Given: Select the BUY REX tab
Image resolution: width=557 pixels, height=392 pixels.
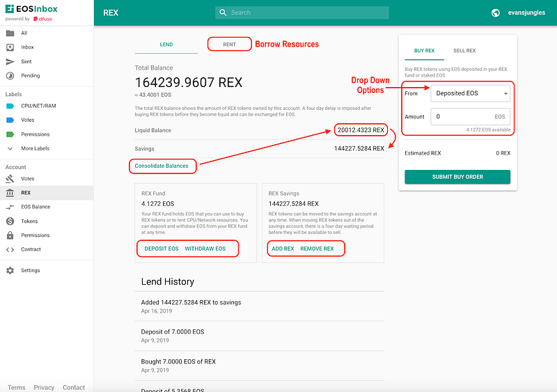Looking at the screenshot, I should [x=424, y=50].
